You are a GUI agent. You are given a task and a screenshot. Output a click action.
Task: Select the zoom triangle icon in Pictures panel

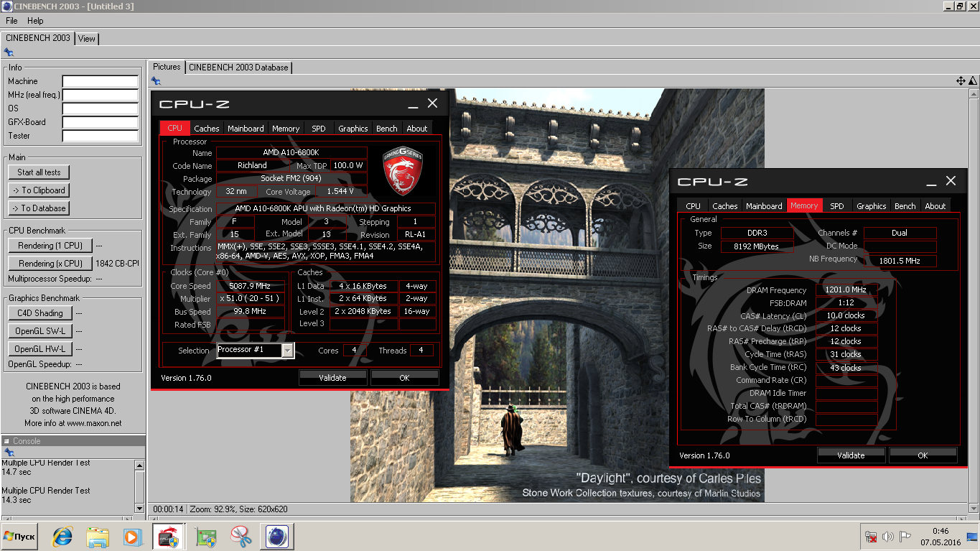[973, 81]
